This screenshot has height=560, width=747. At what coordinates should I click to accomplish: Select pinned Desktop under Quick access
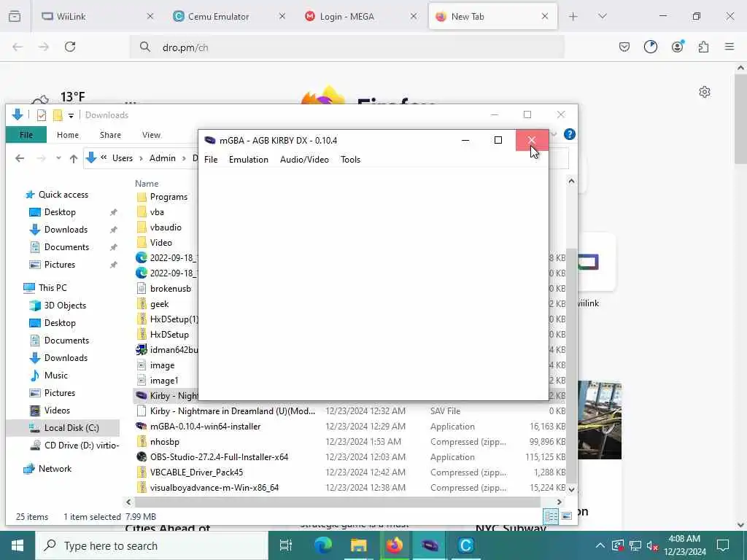60,212
